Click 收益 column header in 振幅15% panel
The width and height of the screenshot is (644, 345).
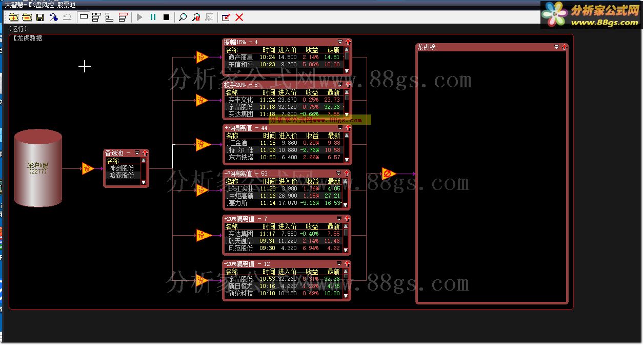pos(312,50)
